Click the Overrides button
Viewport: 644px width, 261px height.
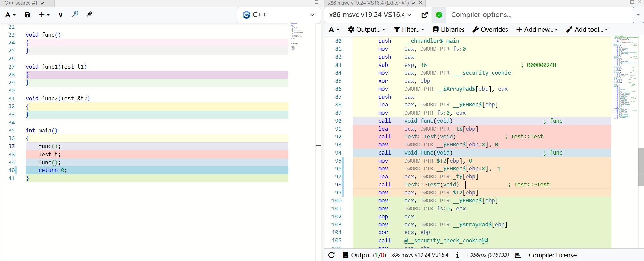point(490,30)
